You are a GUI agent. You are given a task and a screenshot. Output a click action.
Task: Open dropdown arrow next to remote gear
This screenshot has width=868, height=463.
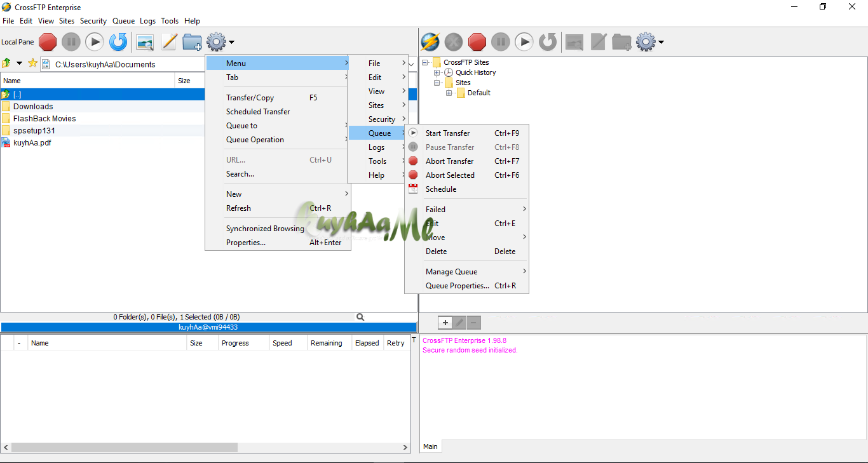point(661,43)
